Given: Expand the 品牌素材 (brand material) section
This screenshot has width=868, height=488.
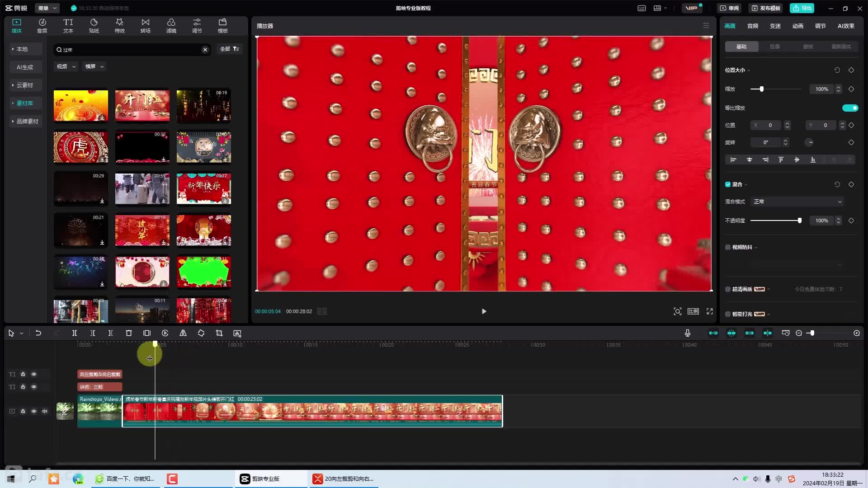Looking at the screenshot, I should pyautogui.click(x=26, y=121).
